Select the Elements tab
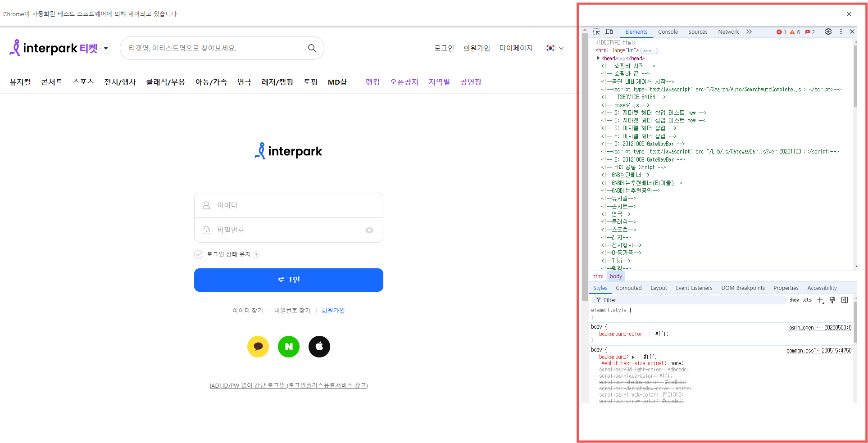Viewport: 868px width, 443px height. 636,32
